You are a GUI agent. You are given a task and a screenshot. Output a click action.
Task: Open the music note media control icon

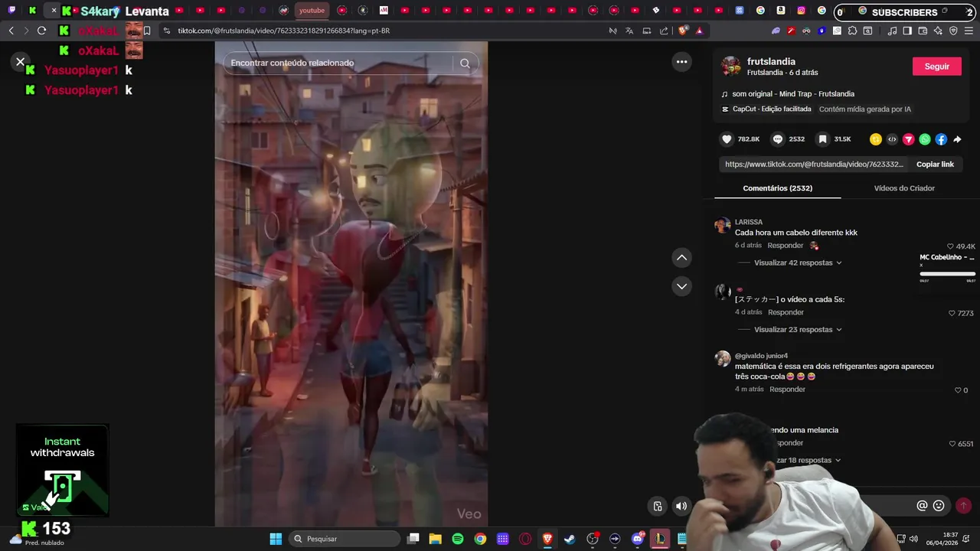892,31
